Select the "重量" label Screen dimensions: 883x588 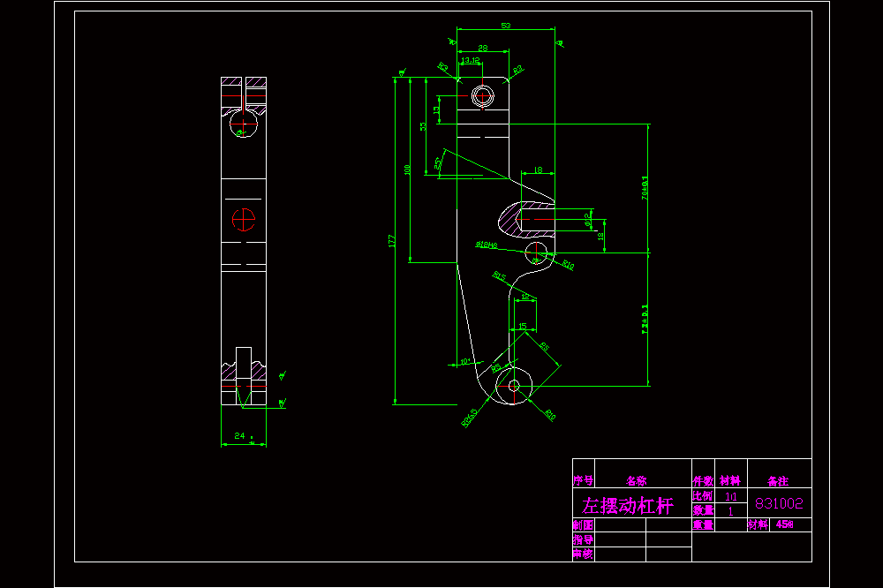click(x=703, y=525)
